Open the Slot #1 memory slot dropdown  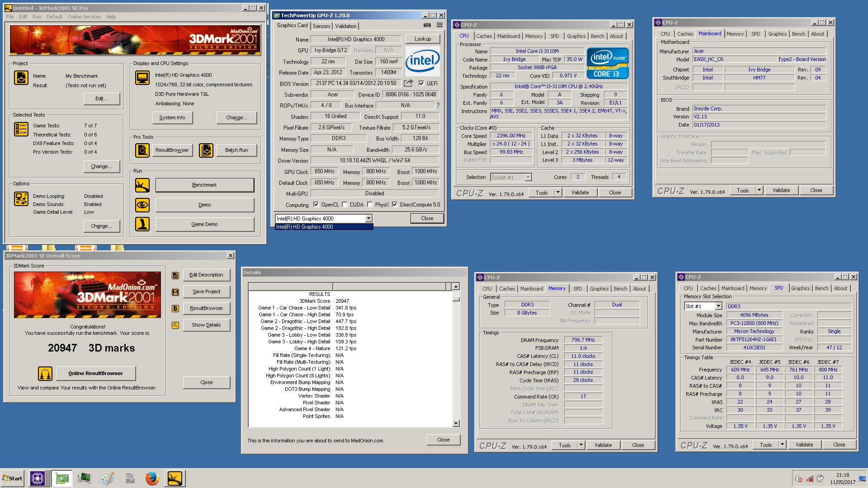point(718,306)
